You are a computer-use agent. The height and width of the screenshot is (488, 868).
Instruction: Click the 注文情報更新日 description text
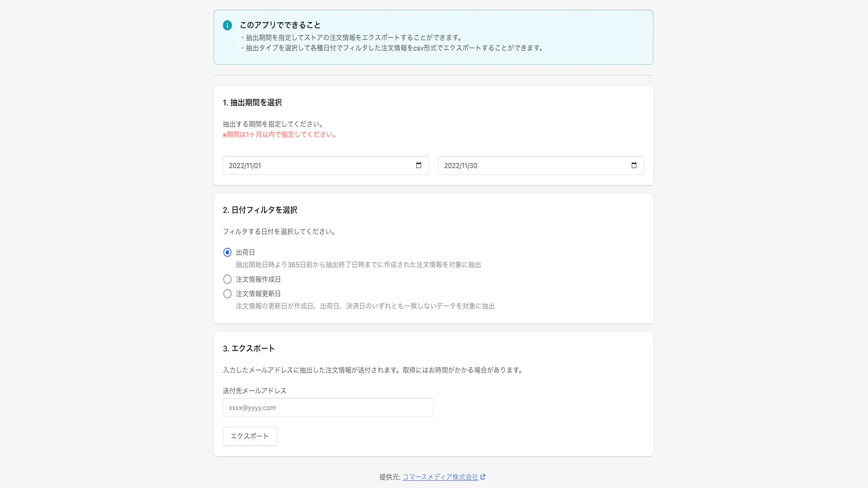(x=365, y=306)
